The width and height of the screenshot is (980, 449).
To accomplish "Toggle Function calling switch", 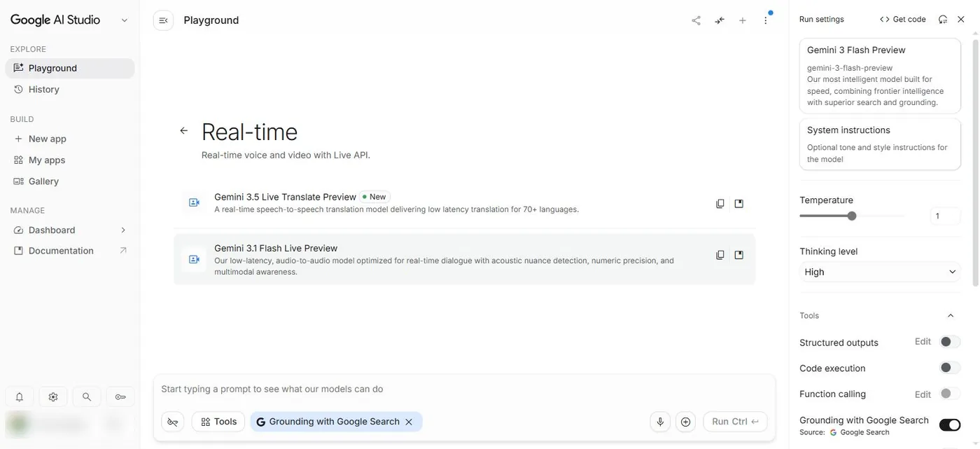I will pos(949,394).
